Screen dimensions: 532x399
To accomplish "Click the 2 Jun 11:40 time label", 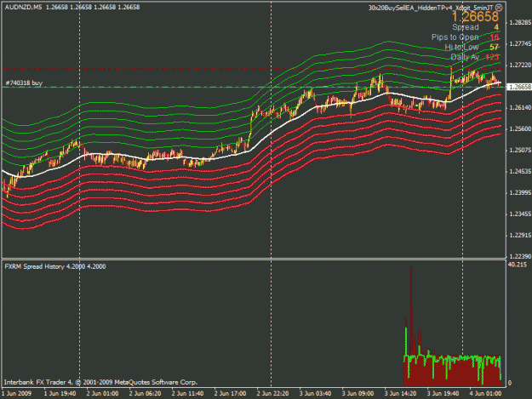I will point(187,394).
